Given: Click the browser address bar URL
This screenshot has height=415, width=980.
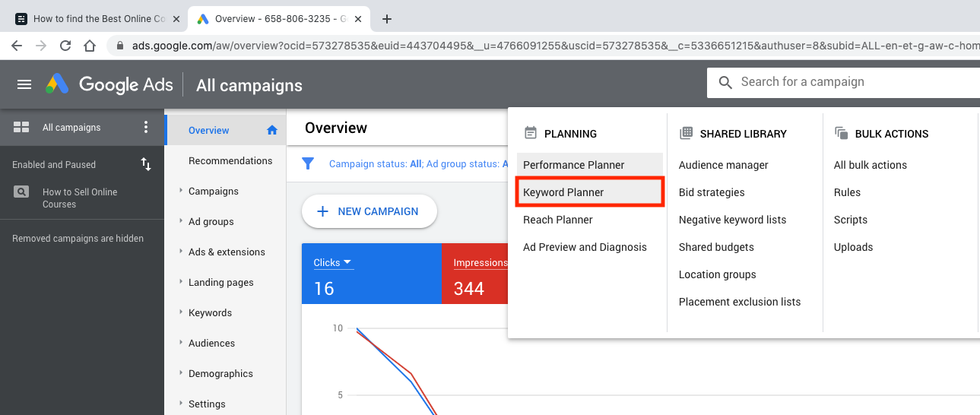Looking at the screenshot, I should (555, 46).
